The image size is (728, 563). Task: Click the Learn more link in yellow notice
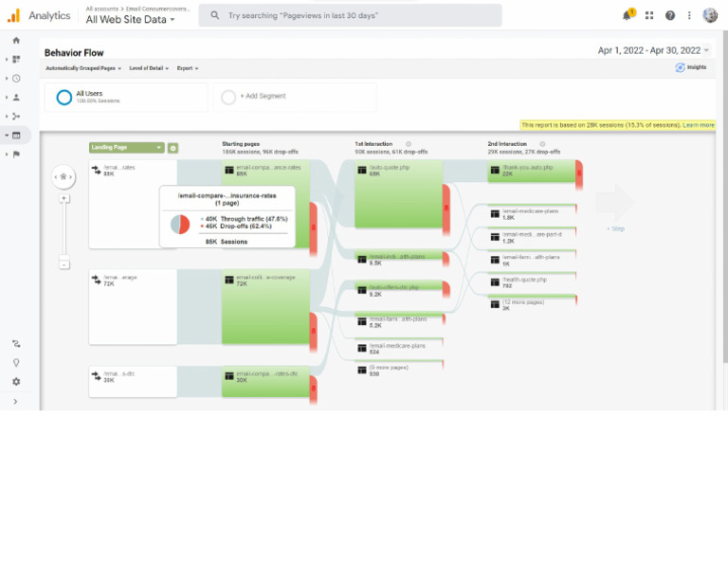point(699,125)
